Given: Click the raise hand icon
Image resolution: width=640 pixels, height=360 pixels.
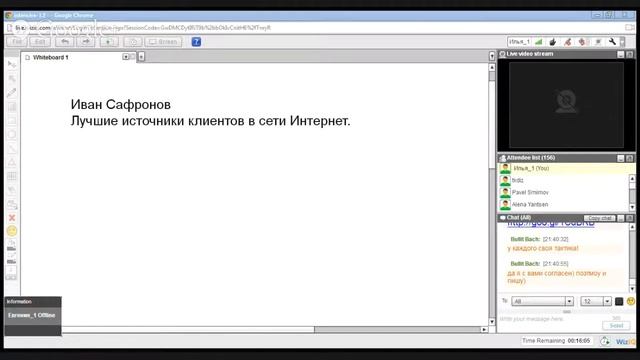Looking at the screenshot, I should [x=553, y=42].
